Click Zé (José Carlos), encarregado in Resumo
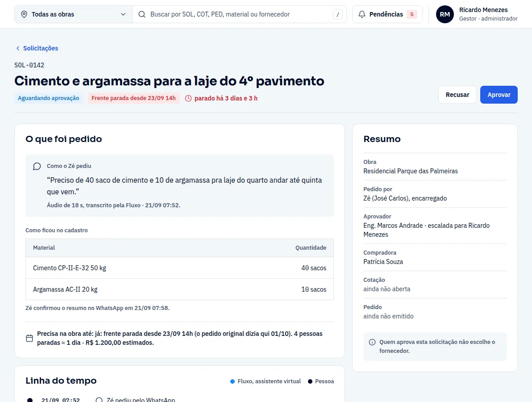This screenshot has width=532, height=402. [405, 198]
